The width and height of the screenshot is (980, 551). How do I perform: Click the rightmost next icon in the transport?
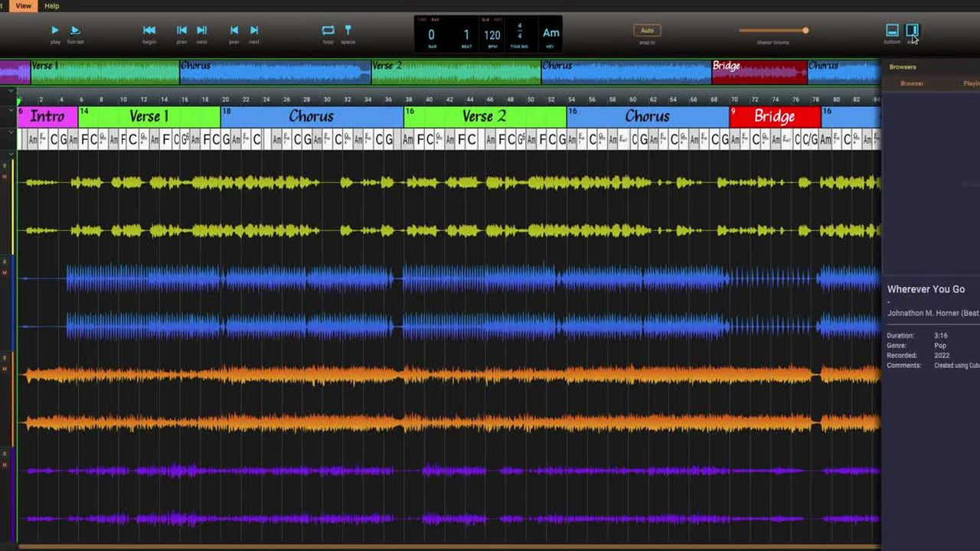pyautogui.click(x=254, y=31)
